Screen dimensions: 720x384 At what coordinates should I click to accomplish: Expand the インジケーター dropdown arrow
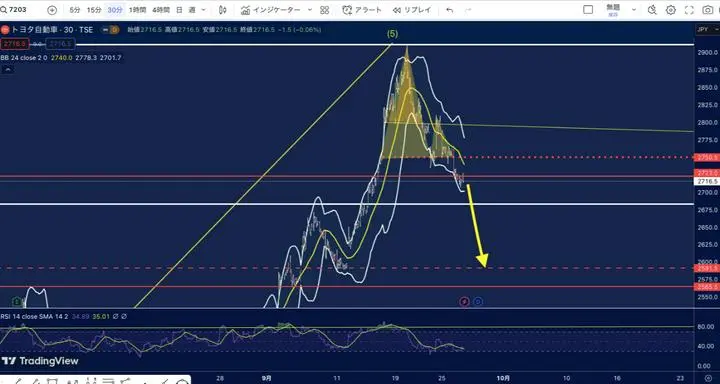(x=309, y=10)
